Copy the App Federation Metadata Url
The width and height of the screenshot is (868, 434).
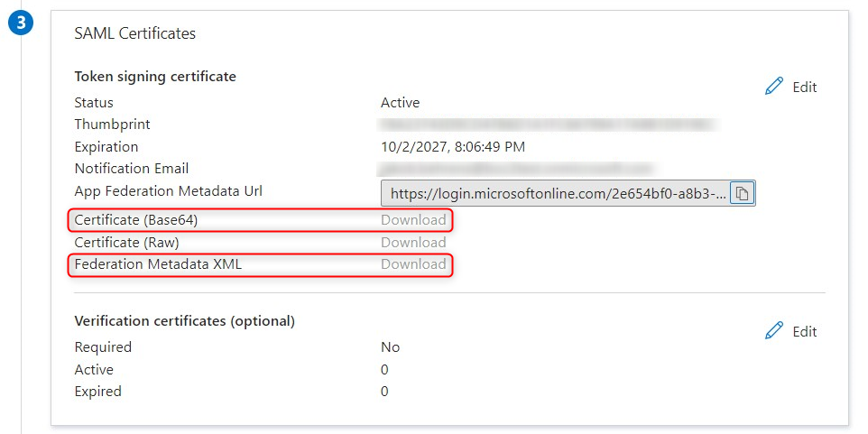point(742,193)
